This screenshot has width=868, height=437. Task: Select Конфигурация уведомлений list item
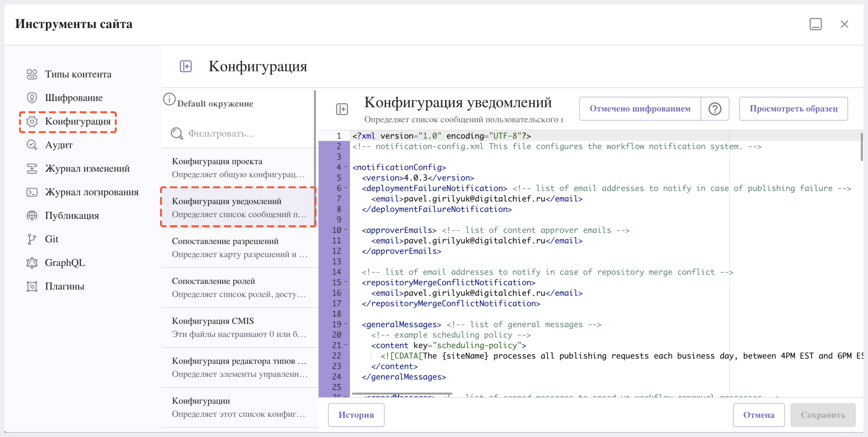(x=239, y=208)
